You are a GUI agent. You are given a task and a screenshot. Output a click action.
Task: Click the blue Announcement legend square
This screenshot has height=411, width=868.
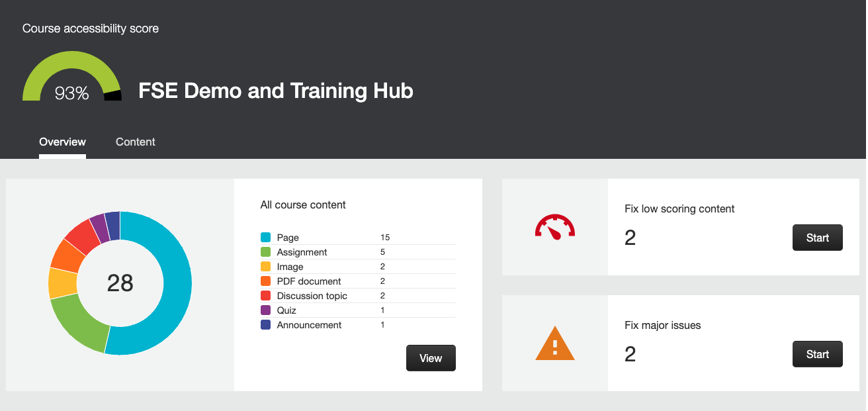267,325
